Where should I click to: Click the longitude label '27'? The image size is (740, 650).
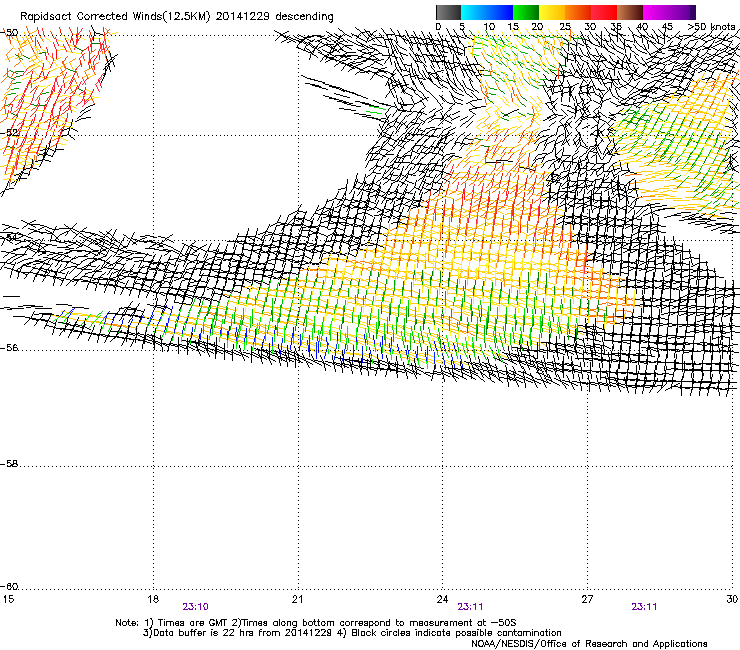pyautogui.click(x=587, y=599)
